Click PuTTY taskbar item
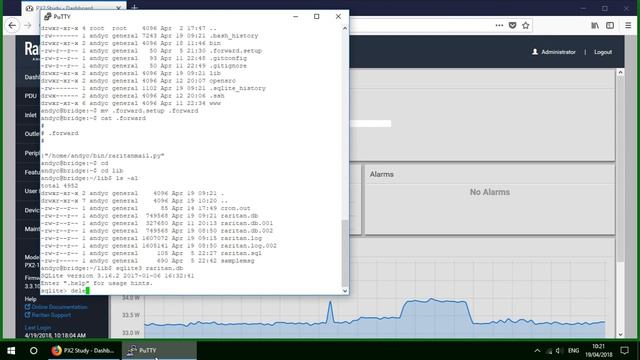The height and width of the screenshot is (360, 640). point(159,350)
